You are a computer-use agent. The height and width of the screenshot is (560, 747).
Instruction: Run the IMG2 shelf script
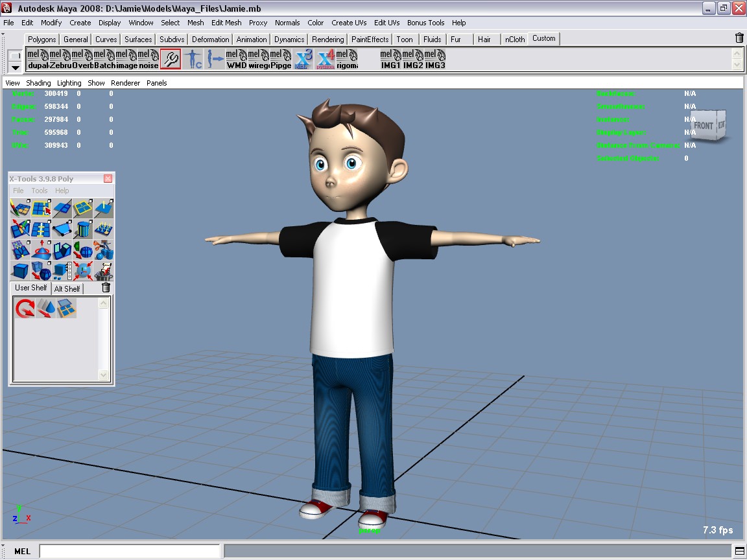tap(413, 59)
